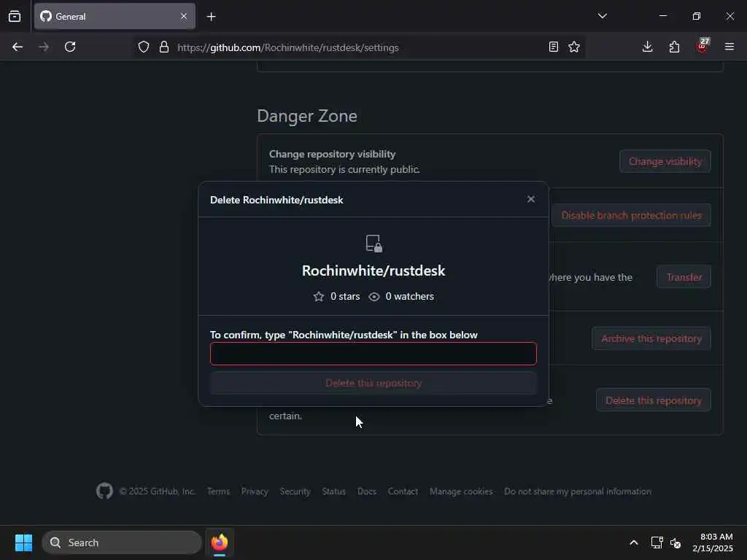Open a new tab with plus icon
The image size is (747, 560).
[211, 17]
